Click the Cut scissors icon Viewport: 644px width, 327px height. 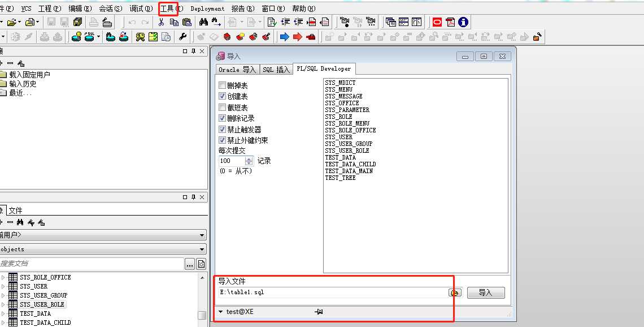(x=162, y=22)
